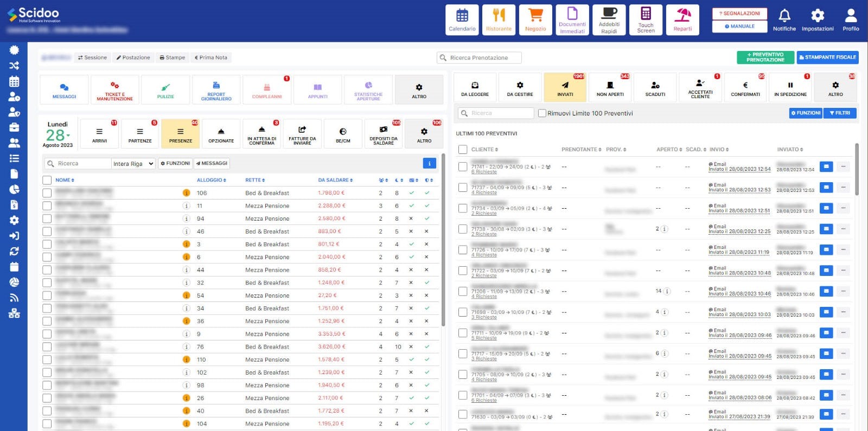Image resolution: width=868 pixels, height=431 pixels.
Task: Open the Compleanni birthdays tile
Action: (x=267, y=89)
